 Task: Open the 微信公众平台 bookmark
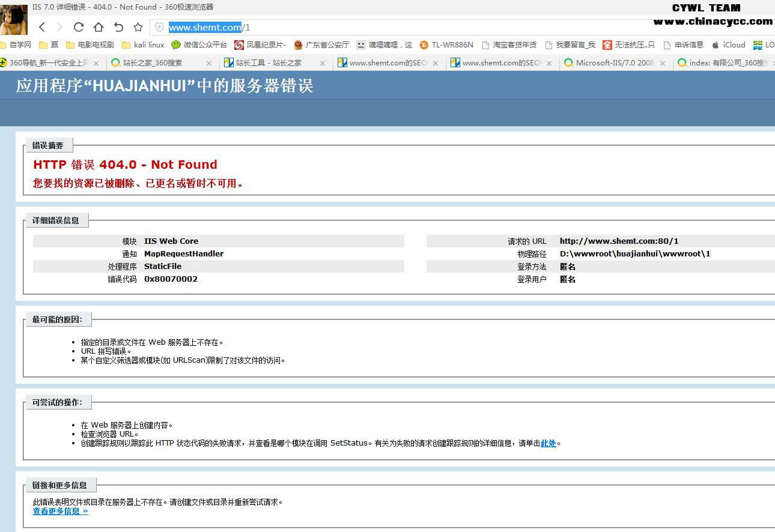coord(199,45)
